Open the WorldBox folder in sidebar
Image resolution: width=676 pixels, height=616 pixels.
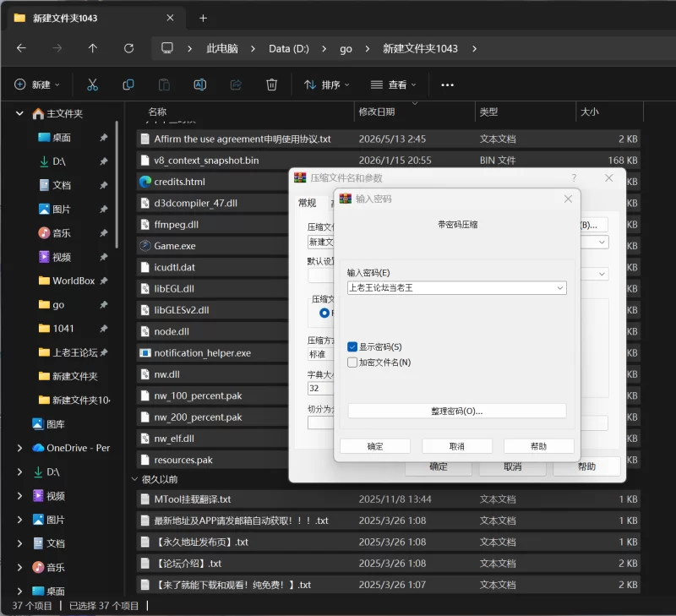(x=67, y=281)
